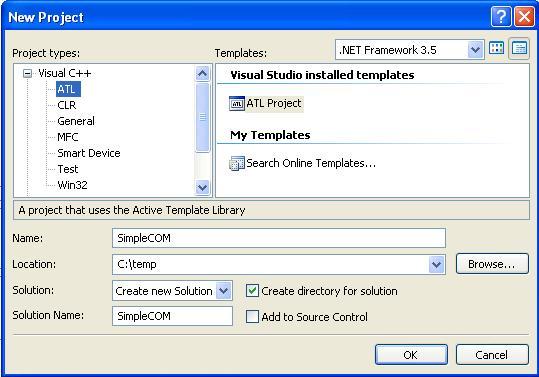Screen dimensions: 539x377
Task: Open the Create new Solution dropdown
Action: (x=223, y=291)
